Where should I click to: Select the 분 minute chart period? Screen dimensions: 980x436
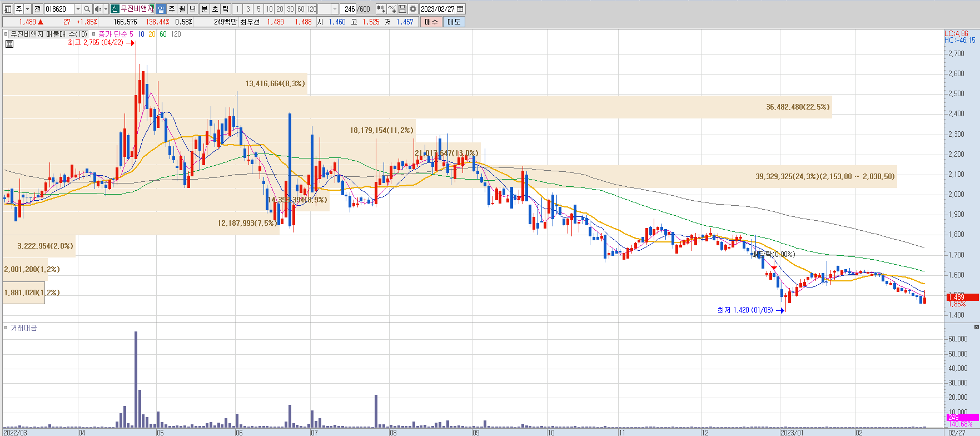[204, 9]
